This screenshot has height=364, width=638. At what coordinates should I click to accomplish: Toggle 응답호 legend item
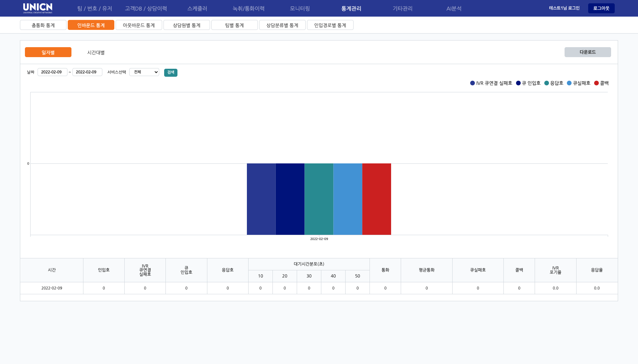tap(554, 83)
